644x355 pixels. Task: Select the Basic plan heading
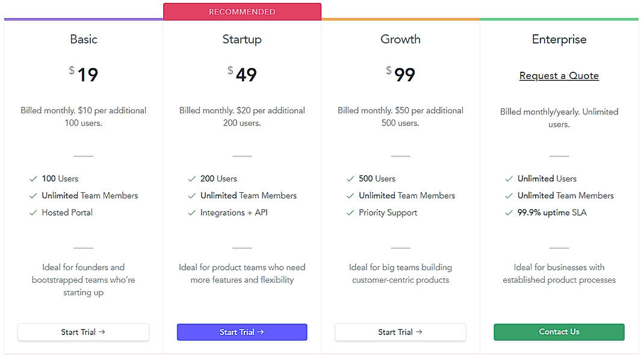pyautogui.click(x=83, y=39)
